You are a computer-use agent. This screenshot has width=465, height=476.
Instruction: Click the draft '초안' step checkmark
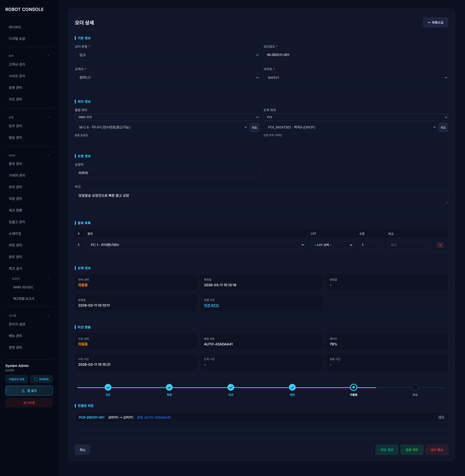(x=108, y=387)
